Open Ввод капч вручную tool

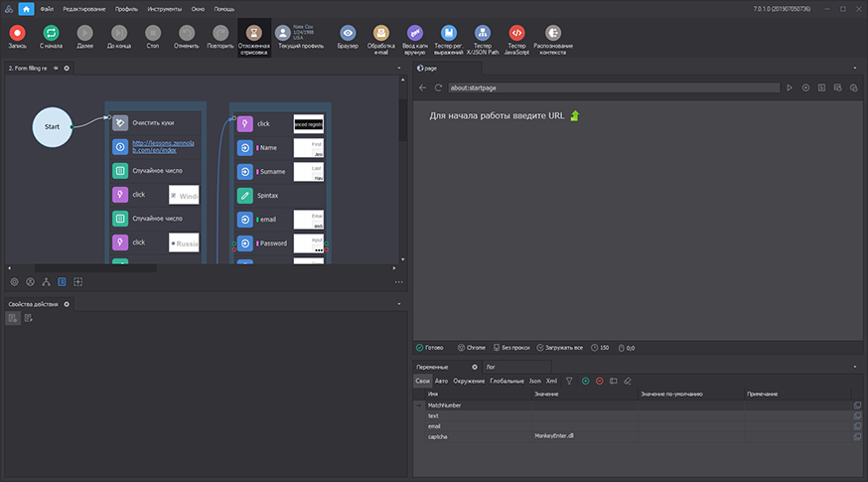pyautogui.click(x=414, y=40)
